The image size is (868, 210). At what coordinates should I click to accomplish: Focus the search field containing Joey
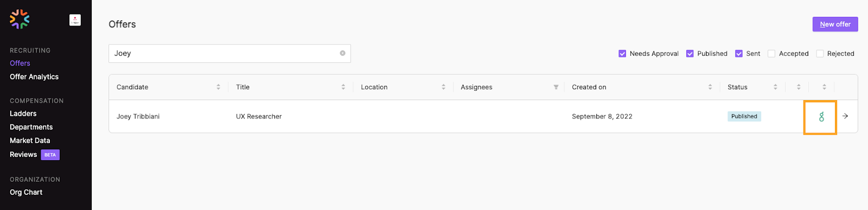pos(229,54)
